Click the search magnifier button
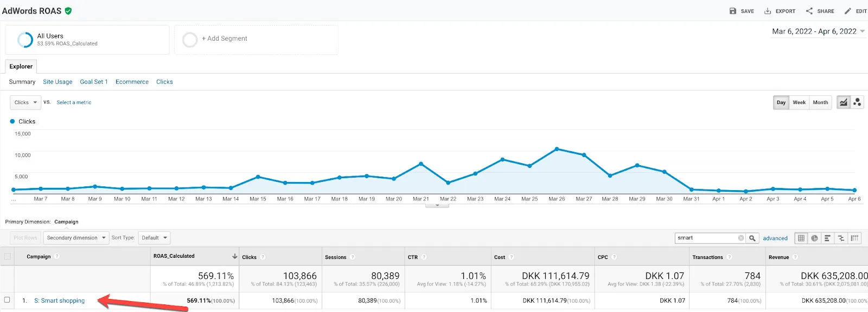Screen dimensions: 868x312 tap(752, 238)
